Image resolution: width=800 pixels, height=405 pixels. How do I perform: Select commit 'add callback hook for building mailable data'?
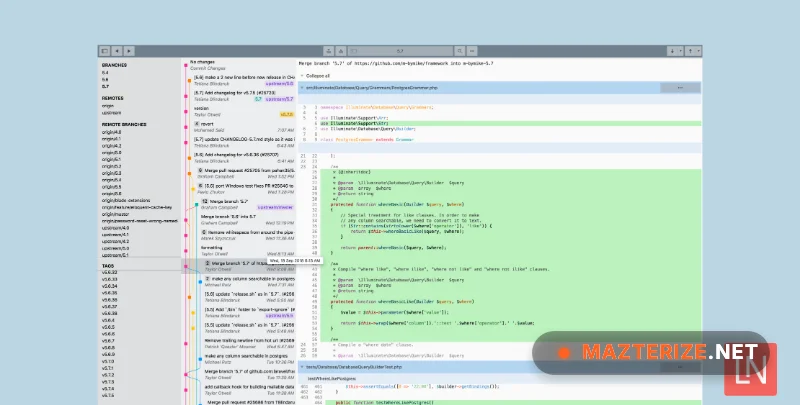(240, 390)
